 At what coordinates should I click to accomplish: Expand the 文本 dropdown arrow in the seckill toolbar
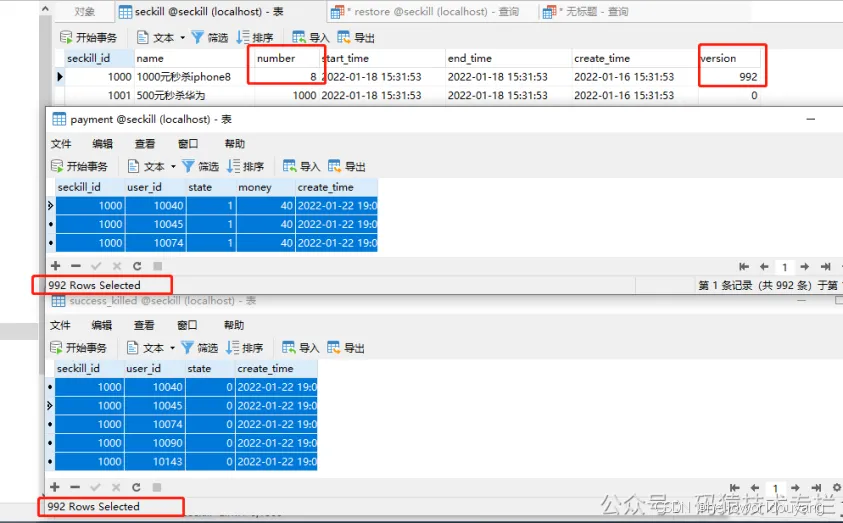point(182,37)
